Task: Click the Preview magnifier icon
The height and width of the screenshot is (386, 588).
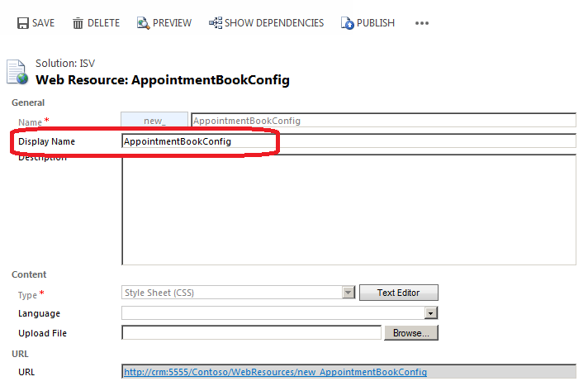Action: pyautogui.click(x=143, y=23)
